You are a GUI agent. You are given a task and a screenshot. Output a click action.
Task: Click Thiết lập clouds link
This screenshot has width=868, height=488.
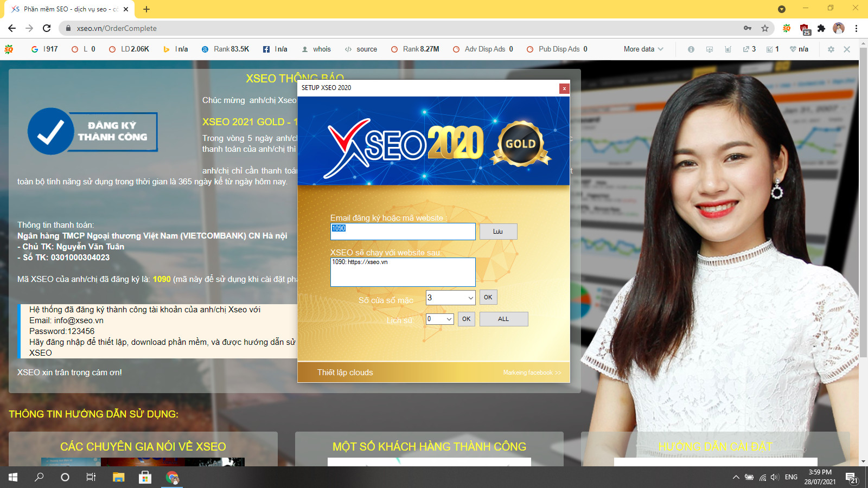(345, 373)
